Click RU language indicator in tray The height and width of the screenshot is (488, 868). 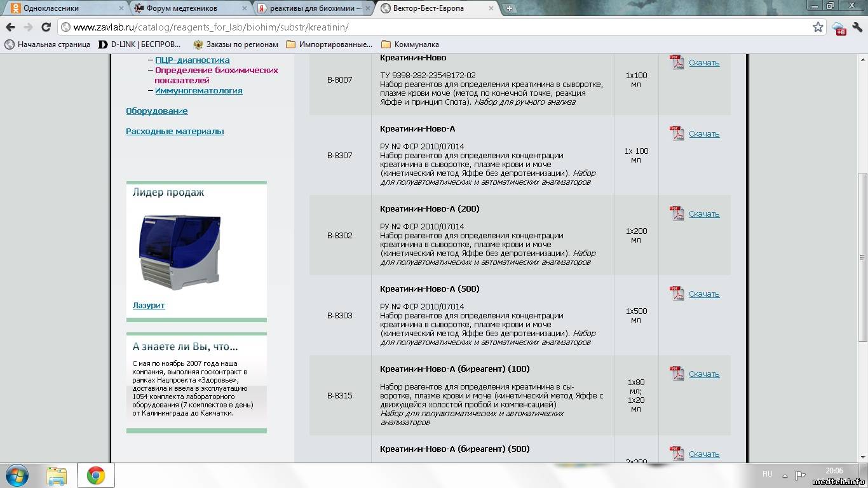[x=767, y=474]
